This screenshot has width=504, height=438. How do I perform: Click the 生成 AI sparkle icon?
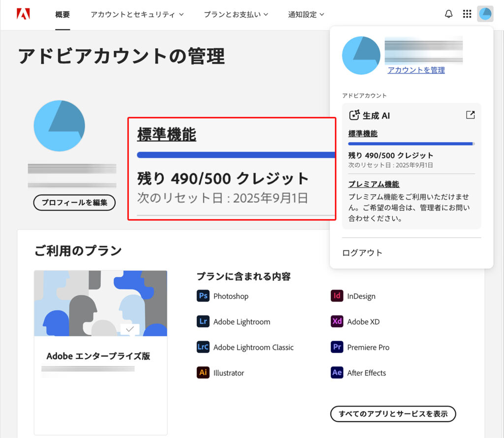354,115
